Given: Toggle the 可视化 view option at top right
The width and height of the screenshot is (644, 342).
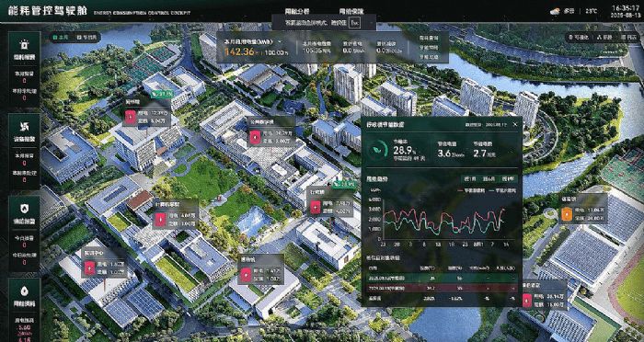Looking at the screenshot, I should pyautogui.click(x=579, y=38).
